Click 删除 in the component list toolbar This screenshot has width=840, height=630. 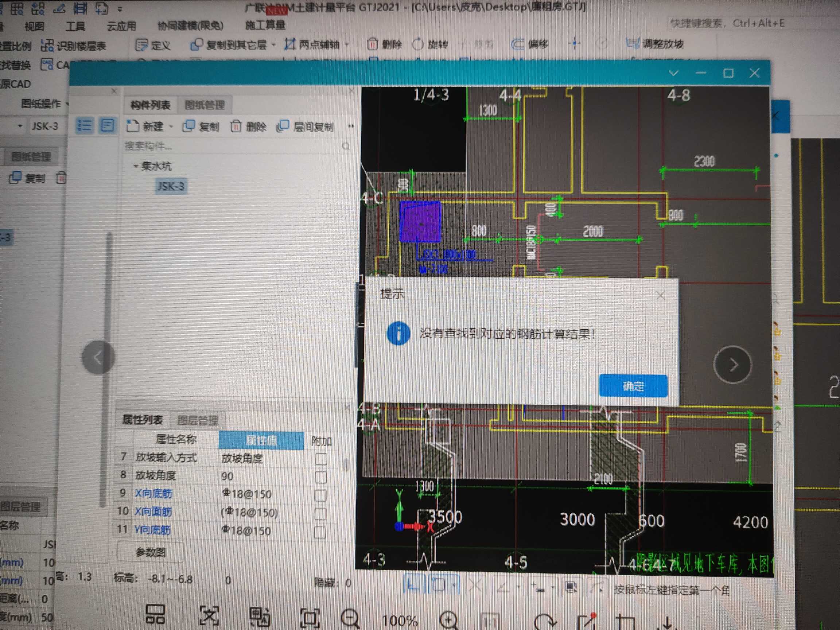[248, 126]
